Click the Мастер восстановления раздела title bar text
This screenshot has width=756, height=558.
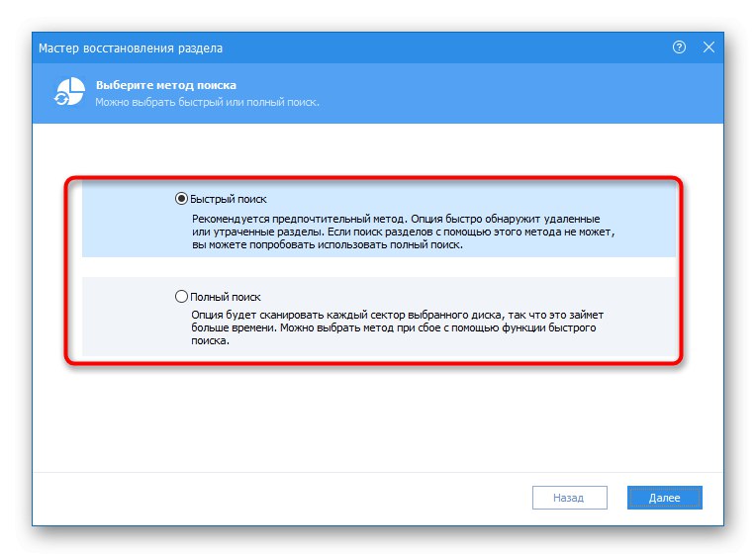pyautogui.click(x=131, y=47)
